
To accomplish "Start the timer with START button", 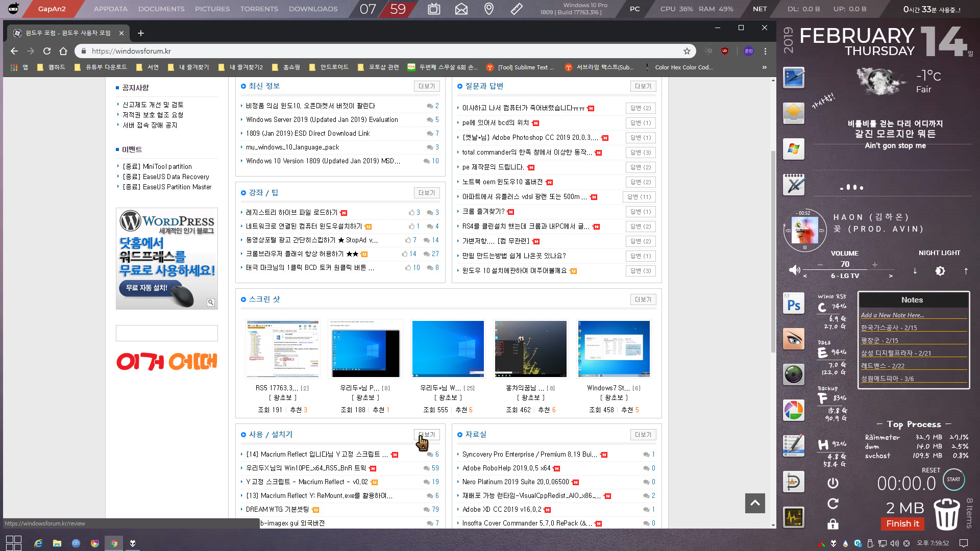I will pos(953,480).
